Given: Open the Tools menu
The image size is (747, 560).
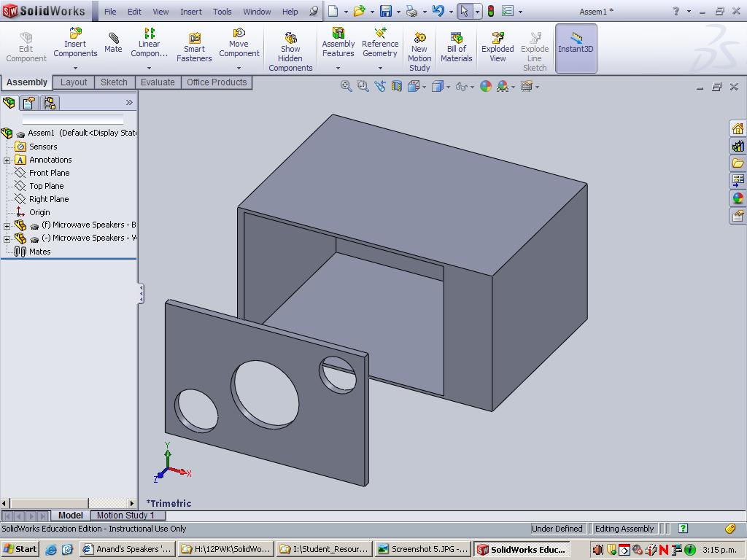Looking at the screenshot, I should point(222,11).
